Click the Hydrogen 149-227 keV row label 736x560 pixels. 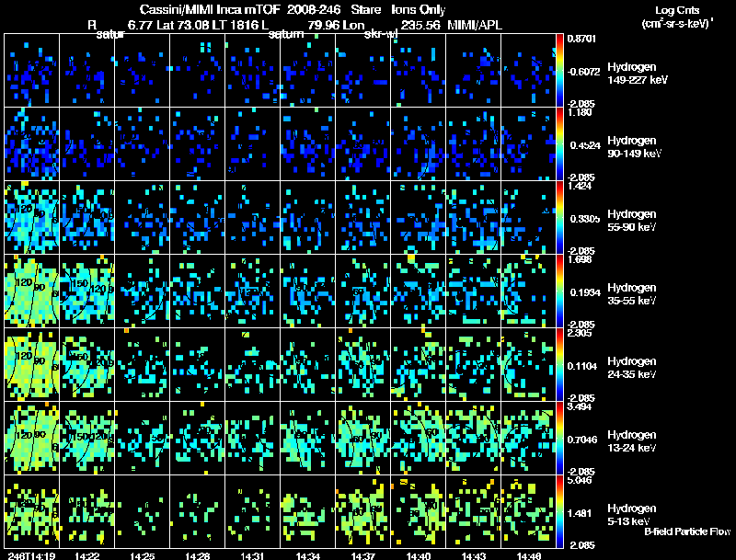pos(637,74)
